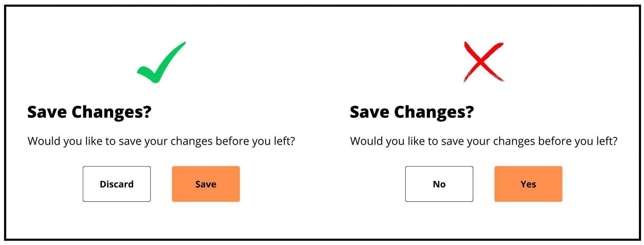Viewport: 644px width, 245px height.
Task: Click the "Save Changes?" heading below the red X
Action: 412,112
